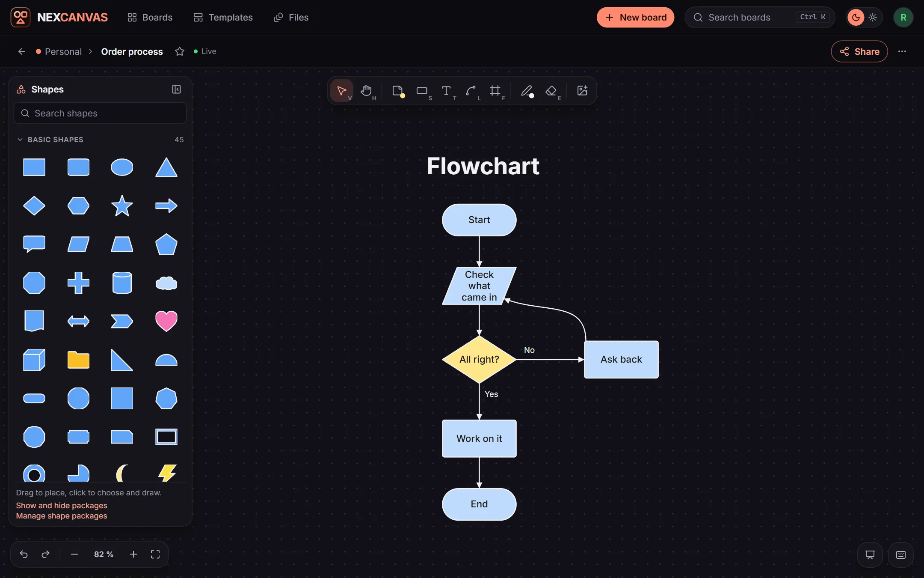Select the star shape in palette

(x=122, y=206)
